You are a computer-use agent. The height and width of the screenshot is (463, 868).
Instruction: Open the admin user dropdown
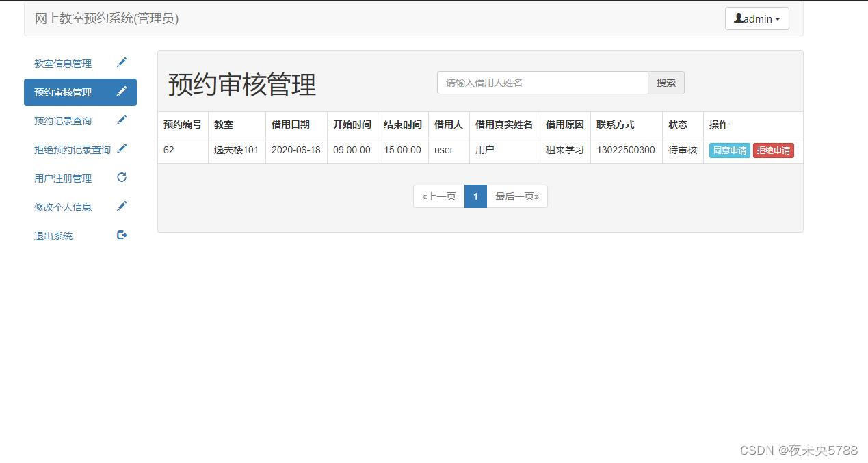[x=757, y=18]
